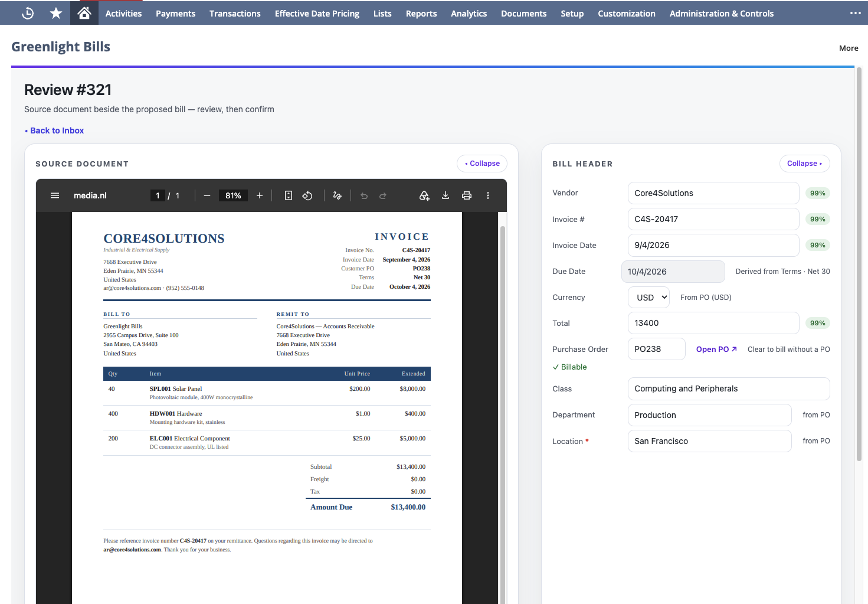868x604 pixels.
Task: Go back via the Back to Inbox link
Action: (x=54, y=130)
